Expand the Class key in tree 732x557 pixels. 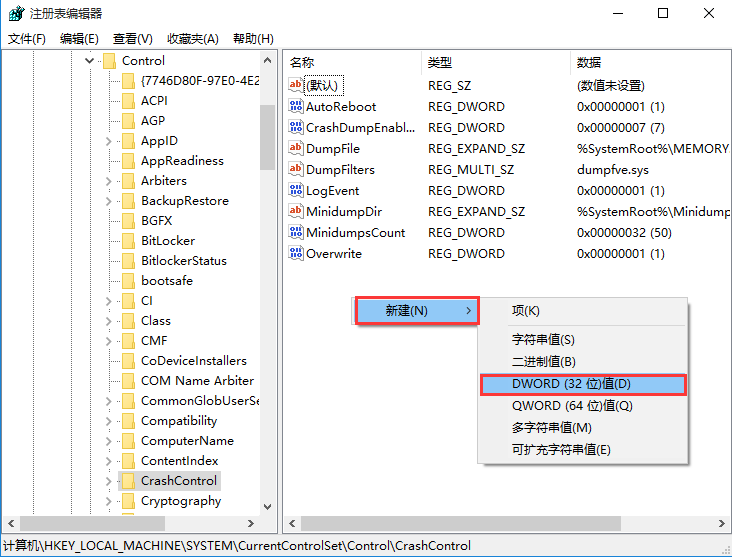109,321
